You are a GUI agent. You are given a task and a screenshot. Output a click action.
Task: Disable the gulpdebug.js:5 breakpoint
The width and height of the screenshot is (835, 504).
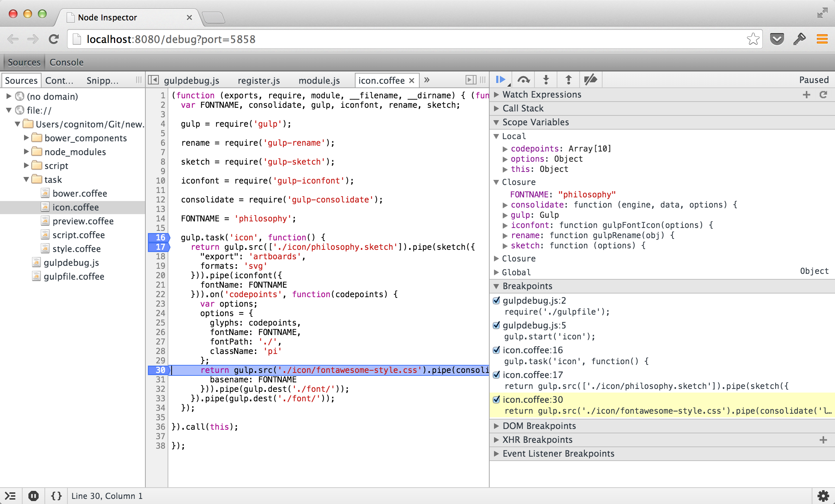point(497,326)
